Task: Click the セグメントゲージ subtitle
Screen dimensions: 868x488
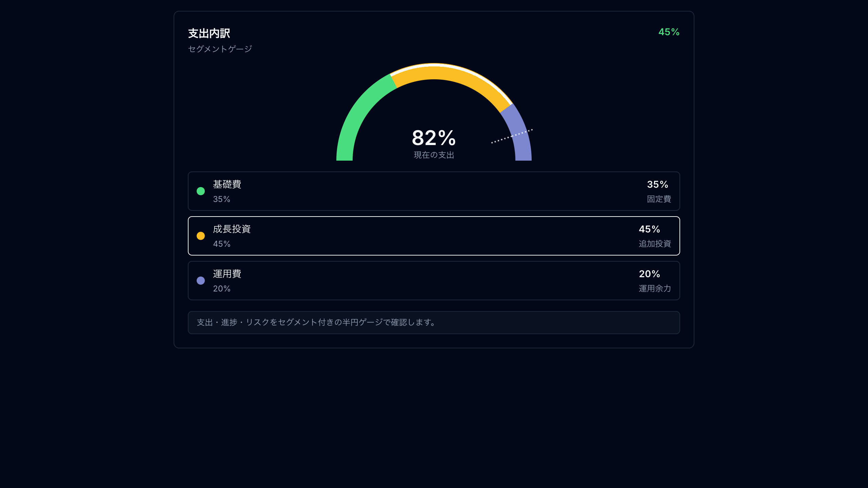Action: click(x=220, y=49)
